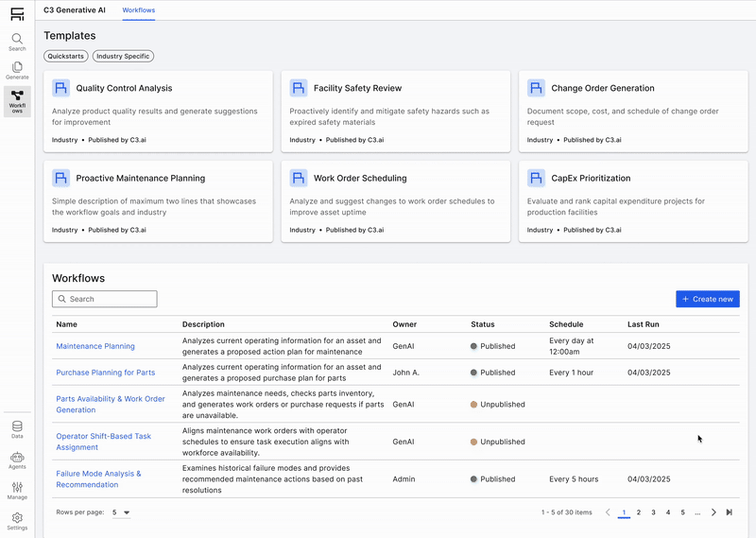Open the Generate sidebar icon
Viewport: 756px width, 538px height.
coord(17,70)
